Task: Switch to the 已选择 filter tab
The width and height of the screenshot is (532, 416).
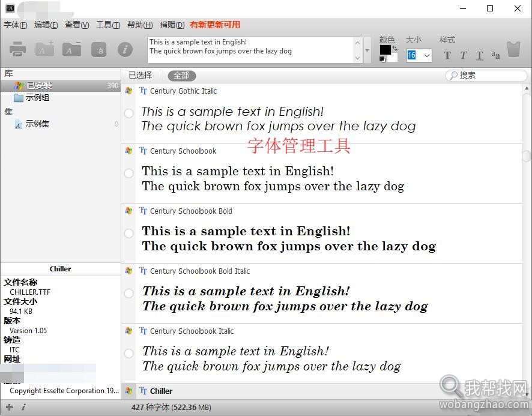Action: pos(141,75)
